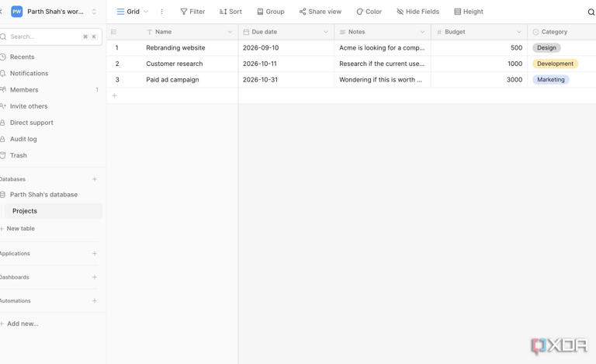
Task: Click the Category column header
Action: coord(561,32)
